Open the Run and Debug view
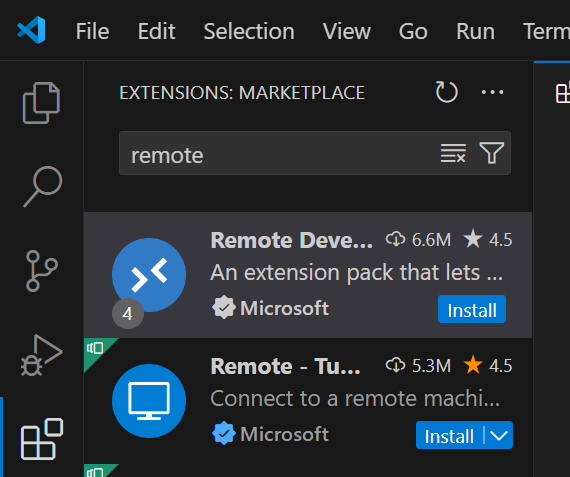This screenshot has height=477, width=570. (x=41, y=355)
